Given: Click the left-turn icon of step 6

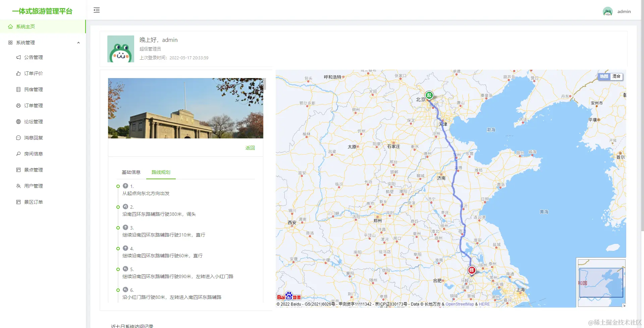Looking at the screenshot, I should coord(125,289).
